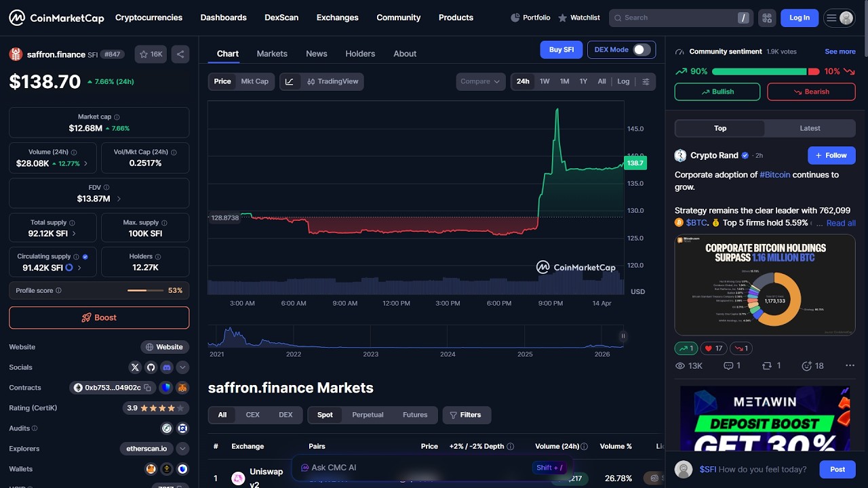The width and height of the screenshot is (868, 488).
Task: Switch chart to line view icon
Action: 290,81
